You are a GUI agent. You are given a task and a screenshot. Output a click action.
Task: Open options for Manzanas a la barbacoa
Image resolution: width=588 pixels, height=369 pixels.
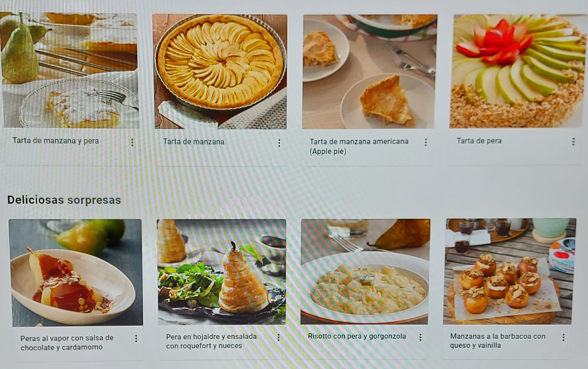click(x=563, y=337)
